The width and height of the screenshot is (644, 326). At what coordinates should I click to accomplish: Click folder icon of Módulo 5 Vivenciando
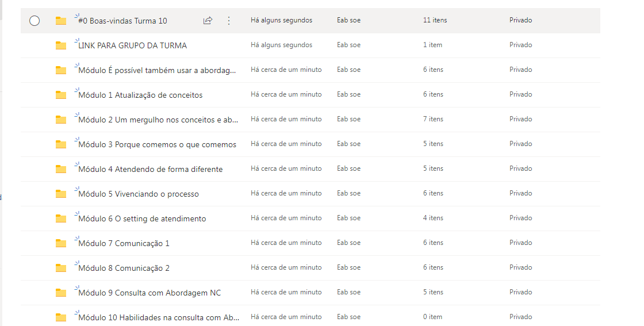click(61, 194)
